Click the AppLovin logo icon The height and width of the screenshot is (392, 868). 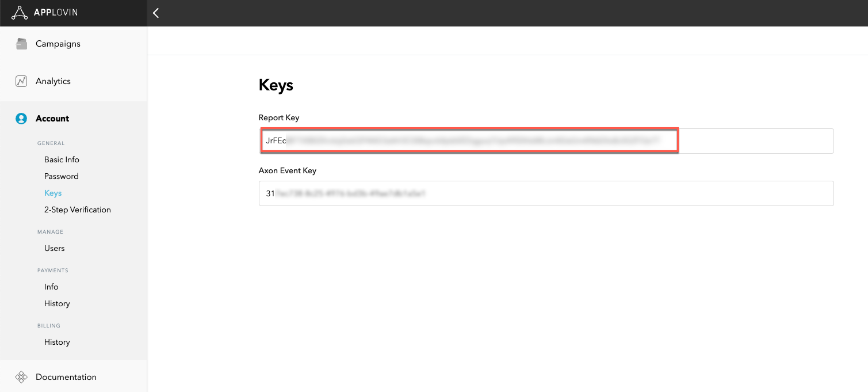[x=20, y=13]
